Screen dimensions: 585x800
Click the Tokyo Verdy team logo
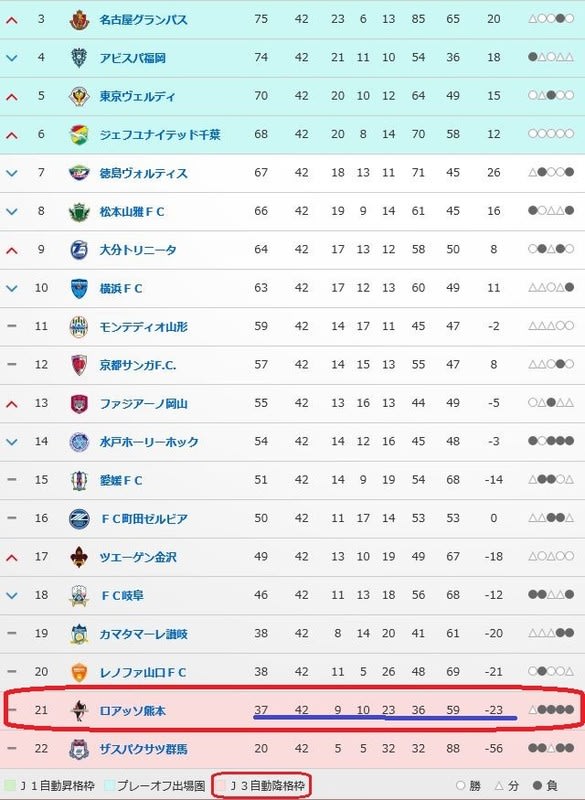pyautogui.click(x=79, y=96)
